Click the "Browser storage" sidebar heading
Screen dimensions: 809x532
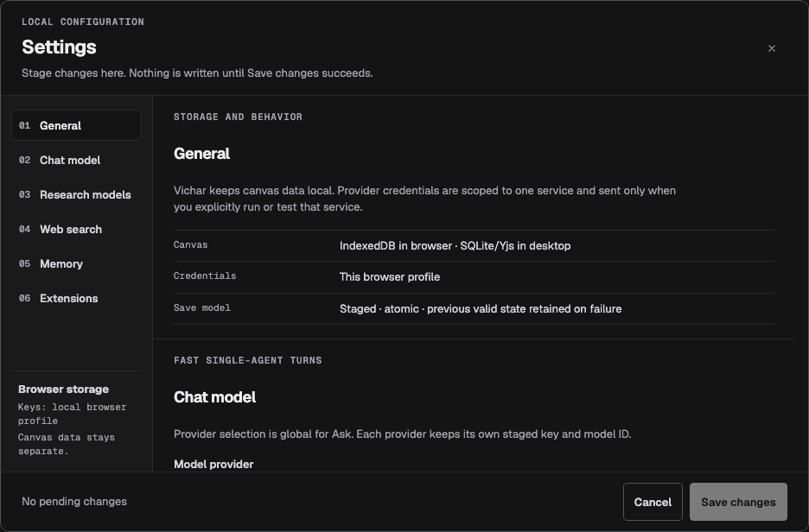[63, 389]
